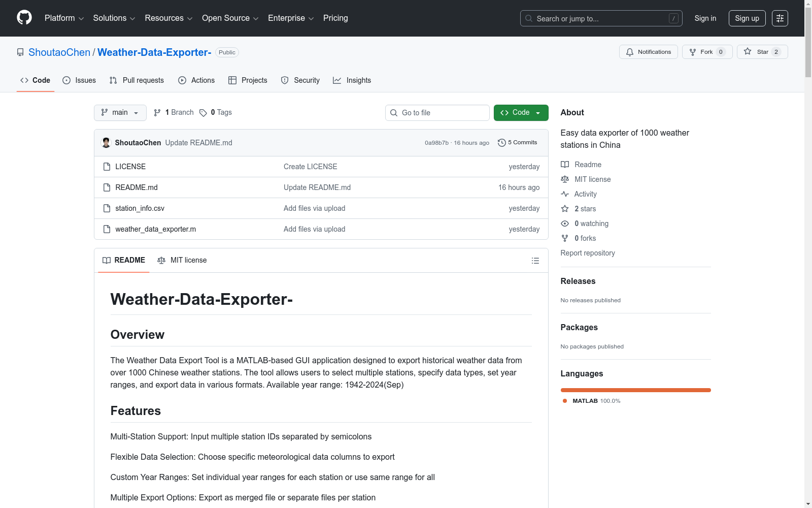
Task: Open the green Code dropdown button
Action: (x=521, y=113)
